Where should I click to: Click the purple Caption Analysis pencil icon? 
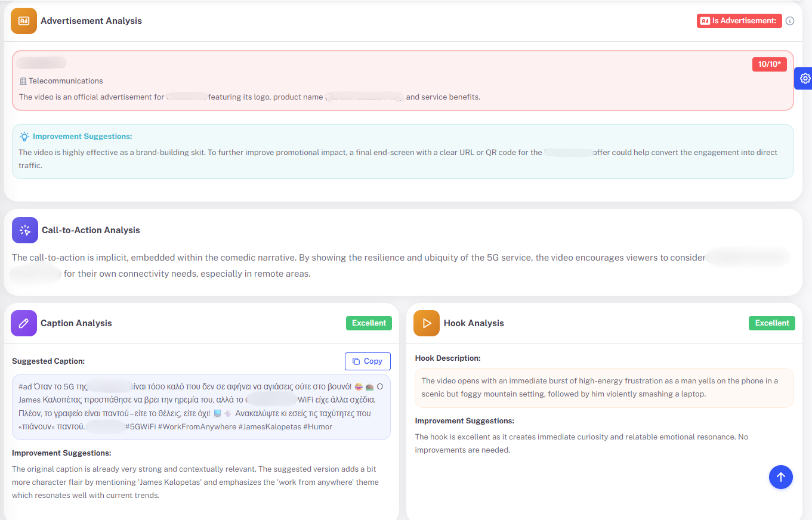pyautogui.click(x=24, y=323)
